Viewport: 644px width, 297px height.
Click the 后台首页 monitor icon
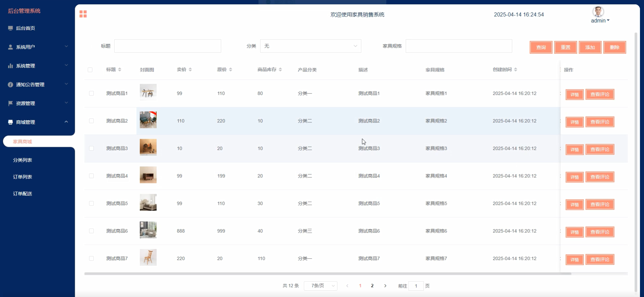(x=10, y=28)
